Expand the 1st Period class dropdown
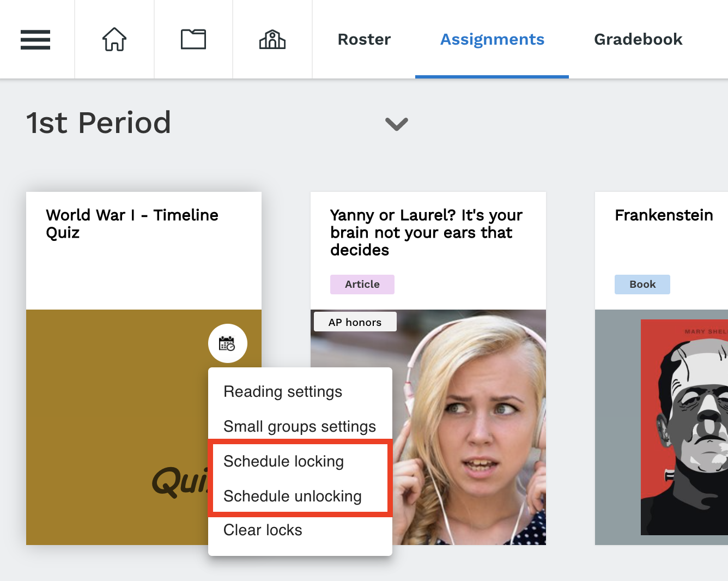This screenshot has height=581, width=728. pos(397,124)
